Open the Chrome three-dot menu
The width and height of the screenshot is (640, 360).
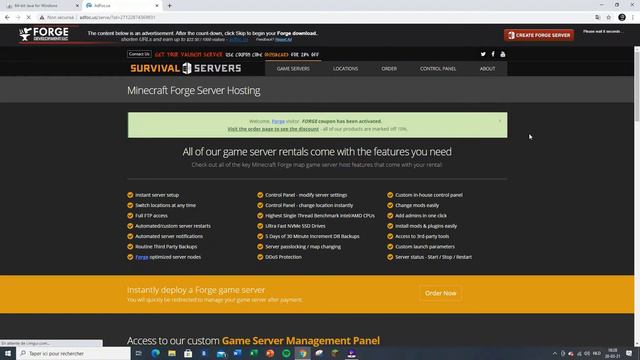[633, 17]
